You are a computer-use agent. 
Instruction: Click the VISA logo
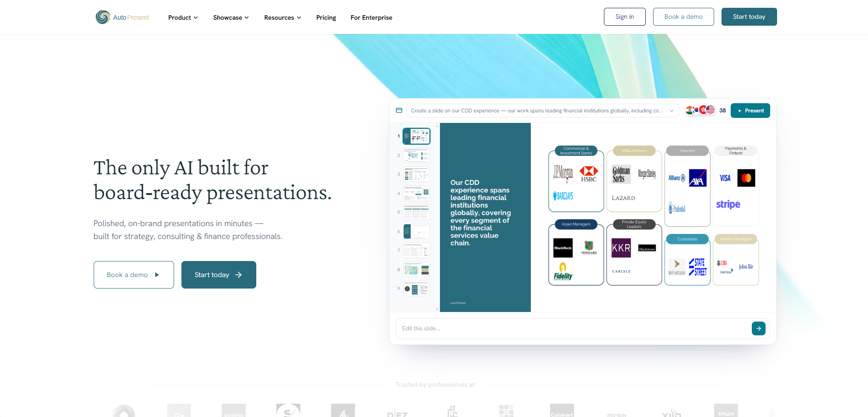(x=725, y=178)
